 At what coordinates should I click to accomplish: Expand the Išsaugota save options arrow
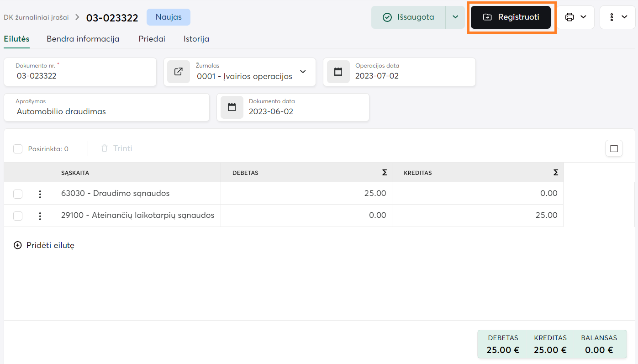pos(455,17)
